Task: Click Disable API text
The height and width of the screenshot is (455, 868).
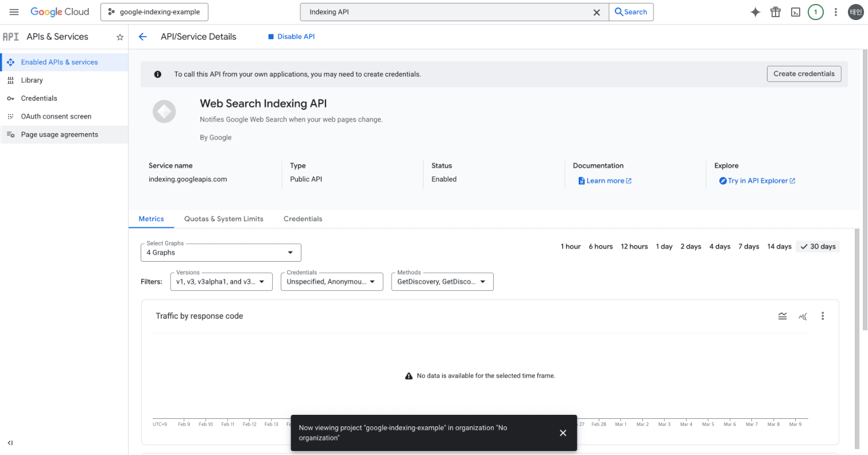Action: point(296,37)
